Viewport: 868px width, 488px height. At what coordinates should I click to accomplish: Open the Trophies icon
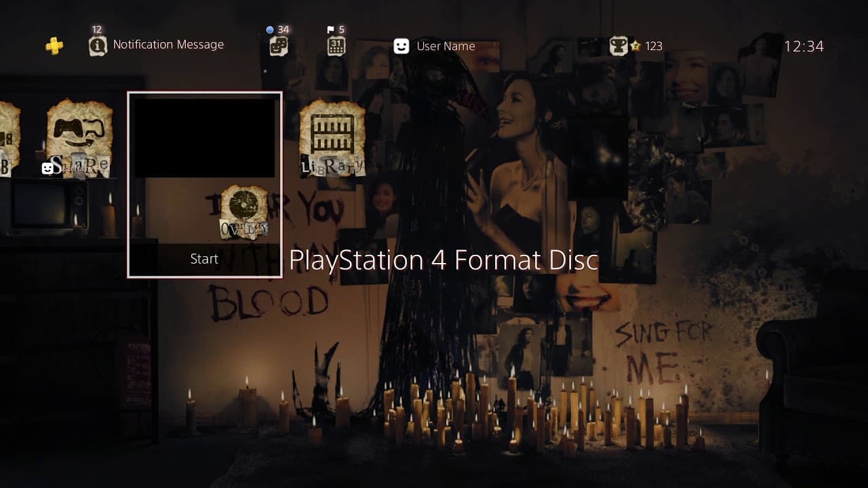618,45
